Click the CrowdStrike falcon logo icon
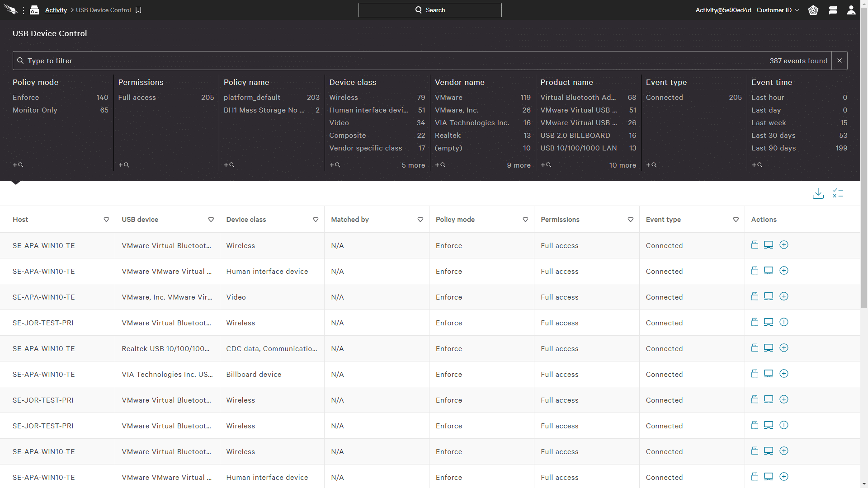The height and width of the screenshot is (488, 868). 11,9
